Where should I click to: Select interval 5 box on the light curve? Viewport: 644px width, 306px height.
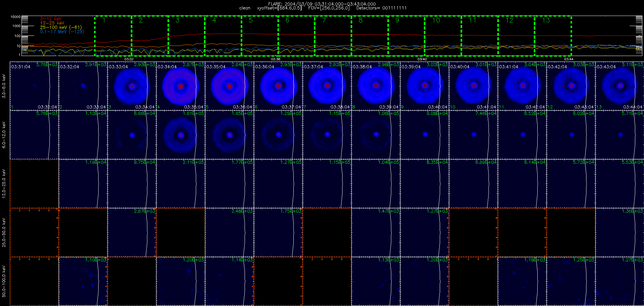(260, 36)
